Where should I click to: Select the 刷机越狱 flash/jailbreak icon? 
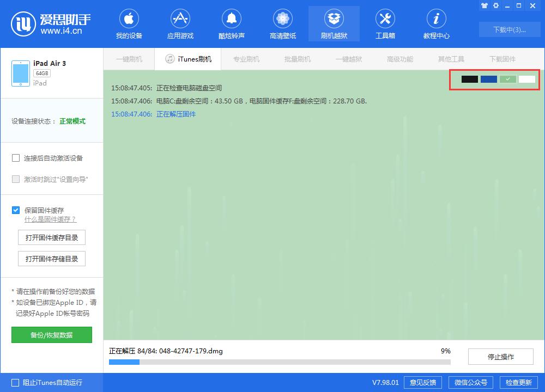334,23
